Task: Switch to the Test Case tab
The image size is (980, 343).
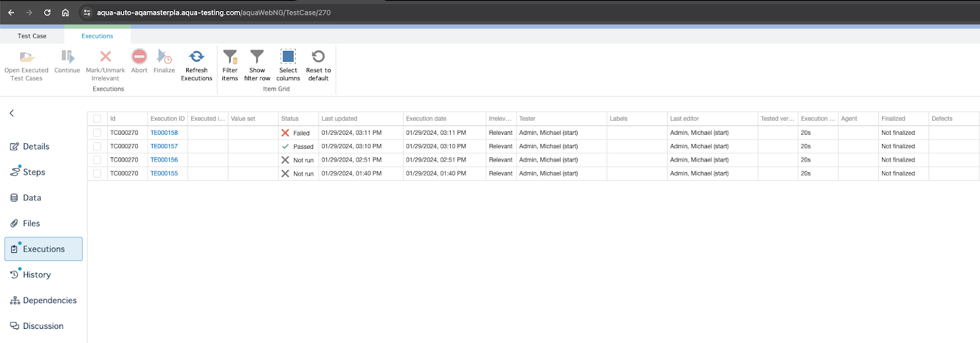Action: pyautogui.click(x=32, y=36)
